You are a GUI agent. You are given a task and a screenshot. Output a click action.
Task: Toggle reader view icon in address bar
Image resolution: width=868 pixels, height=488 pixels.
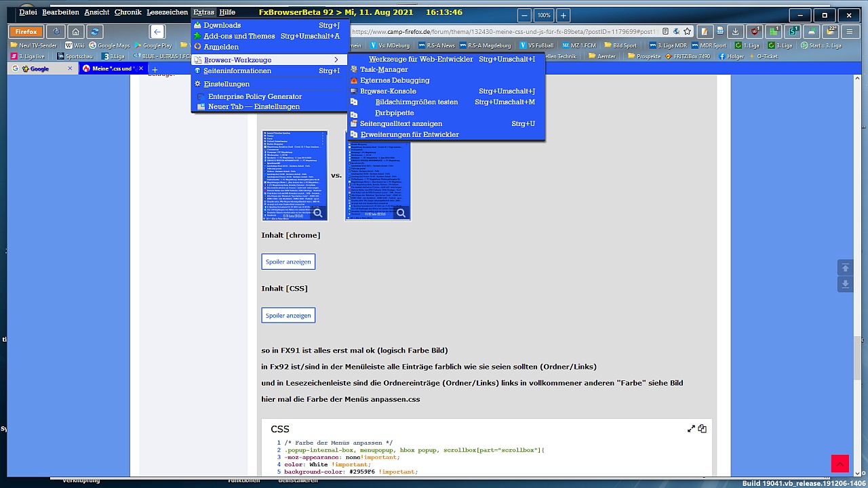665,31
